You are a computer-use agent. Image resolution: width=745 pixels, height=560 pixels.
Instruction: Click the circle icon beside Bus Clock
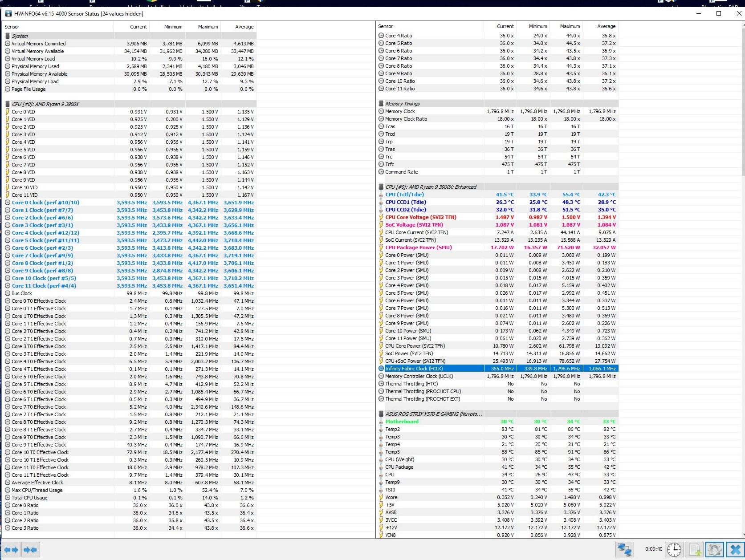8,293
